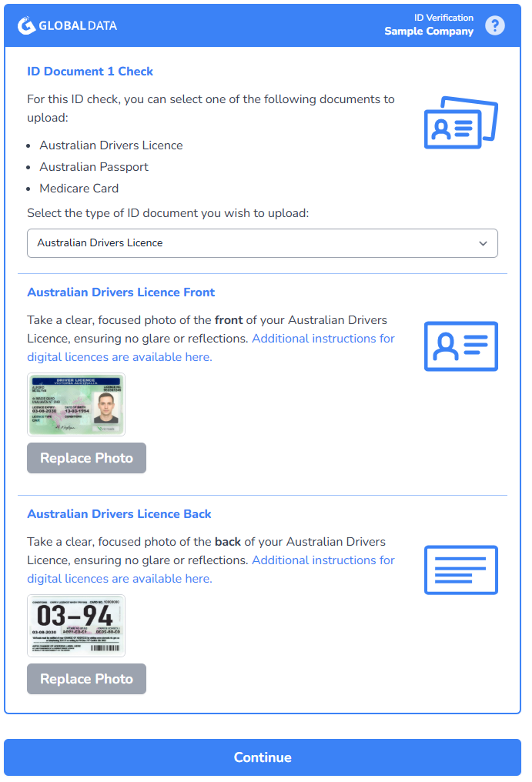Click the Global Data brand text
Image resolution: width=532 pixels, height=782 pixels.
coord(78,26)
